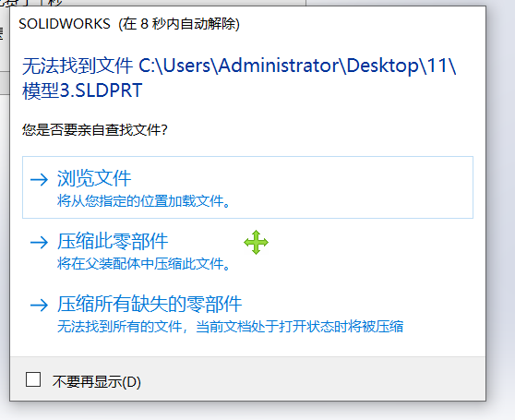Click the arrow icon beside 浏览文件

pyautogui.click(x=39, y=180)
